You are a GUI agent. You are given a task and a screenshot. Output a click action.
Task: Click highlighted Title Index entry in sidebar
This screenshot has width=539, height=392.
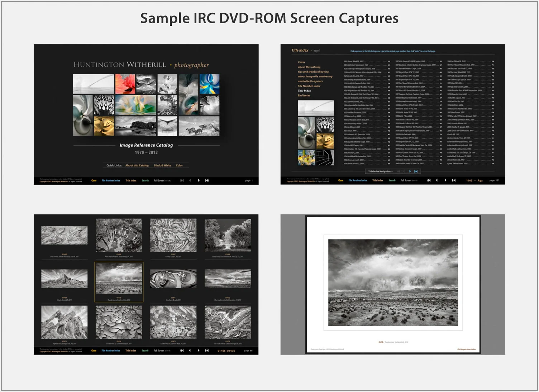304,91
